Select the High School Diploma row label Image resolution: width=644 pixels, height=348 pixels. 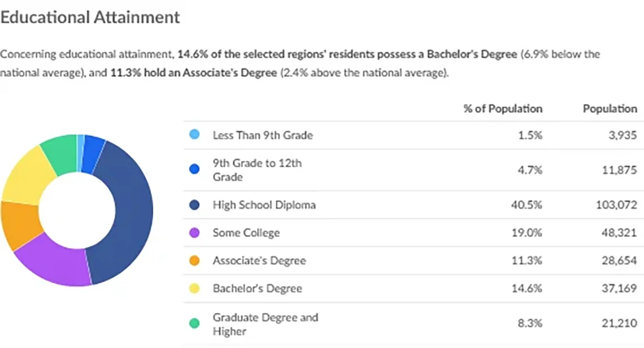click(264, 205)
